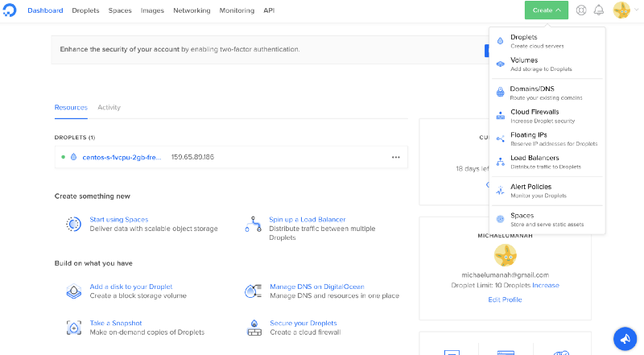
Task: Open notifications bell icon
Action: [599, 10]
